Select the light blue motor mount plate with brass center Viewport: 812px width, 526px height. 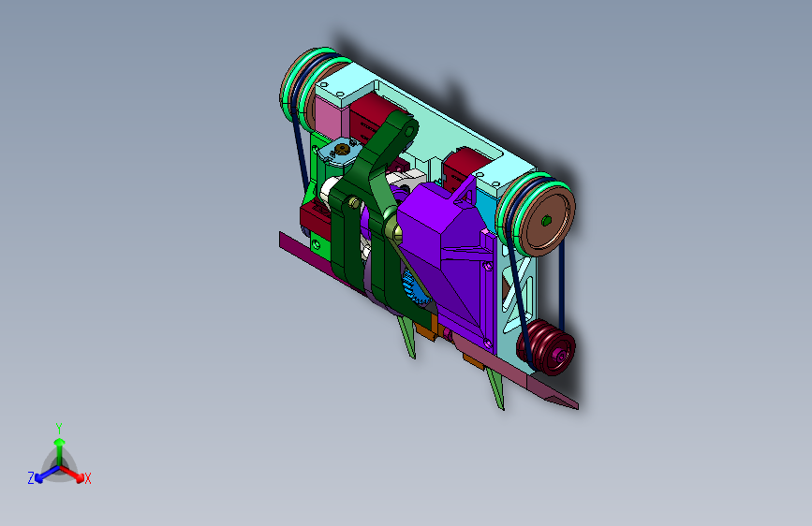[340, 152]
